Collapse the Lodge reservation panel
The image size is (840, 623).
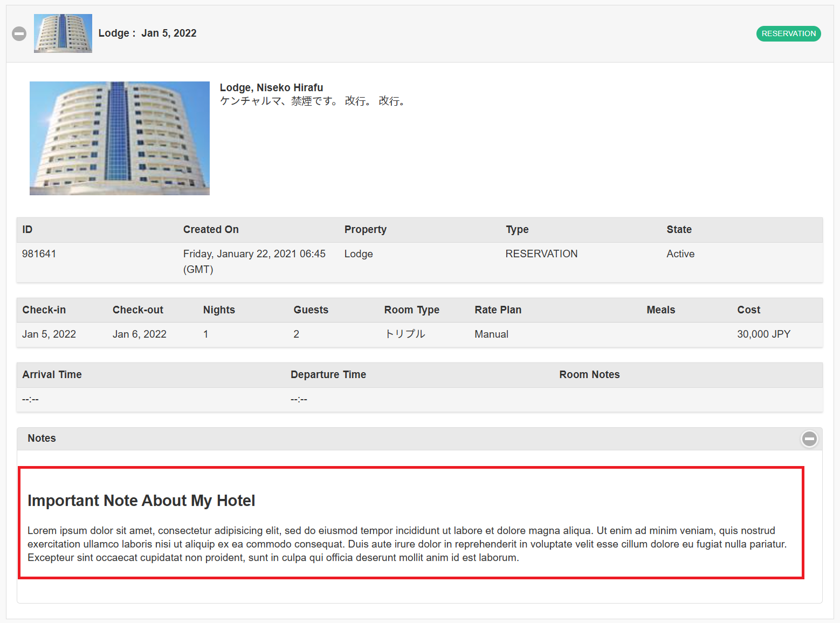click(x=19, y=33)
